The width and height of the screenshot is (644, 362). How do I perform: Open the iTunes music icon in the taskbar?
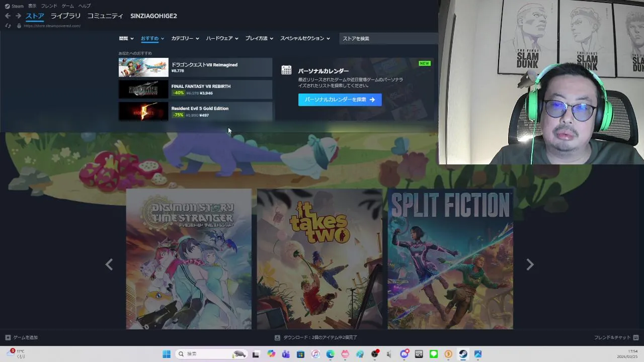[315, 354]
